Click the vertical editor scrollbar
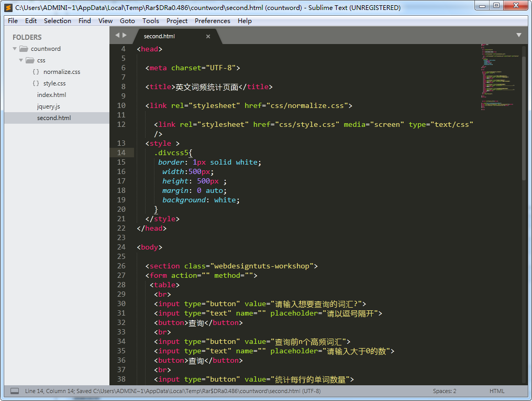The image size is (532, 401). (x=524, y=119)
